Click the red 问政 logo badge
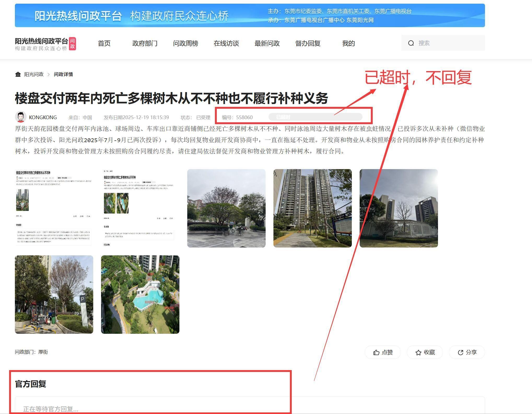 [72, 44]
